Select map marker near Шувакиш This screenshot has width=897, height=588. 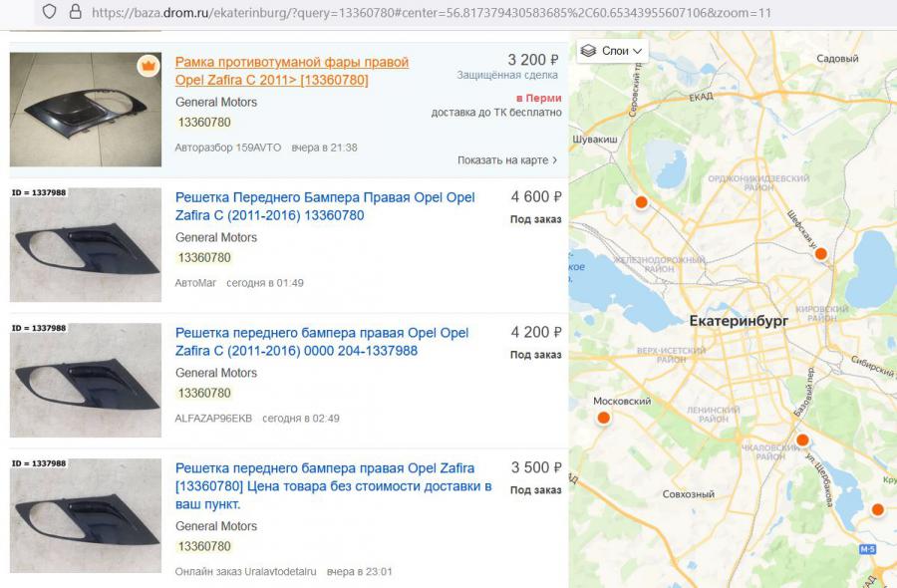point(641,202)
